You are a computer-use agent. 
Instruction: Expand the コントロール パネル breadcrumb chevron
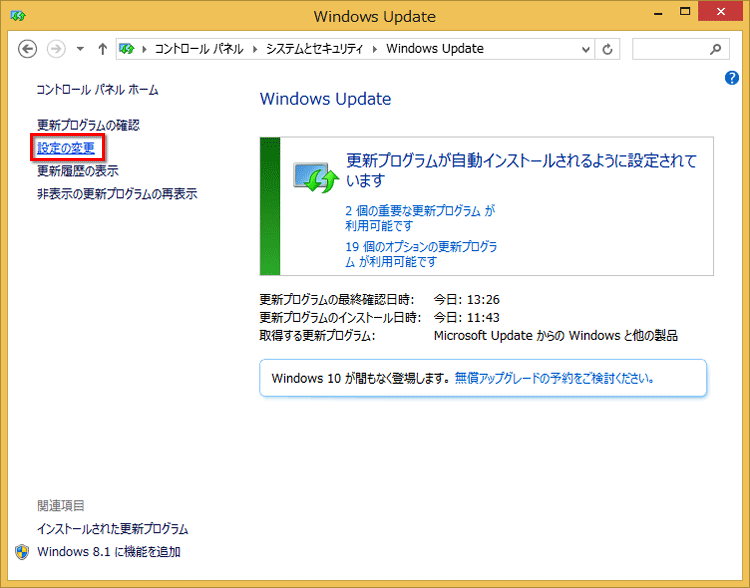coord(257,49)
